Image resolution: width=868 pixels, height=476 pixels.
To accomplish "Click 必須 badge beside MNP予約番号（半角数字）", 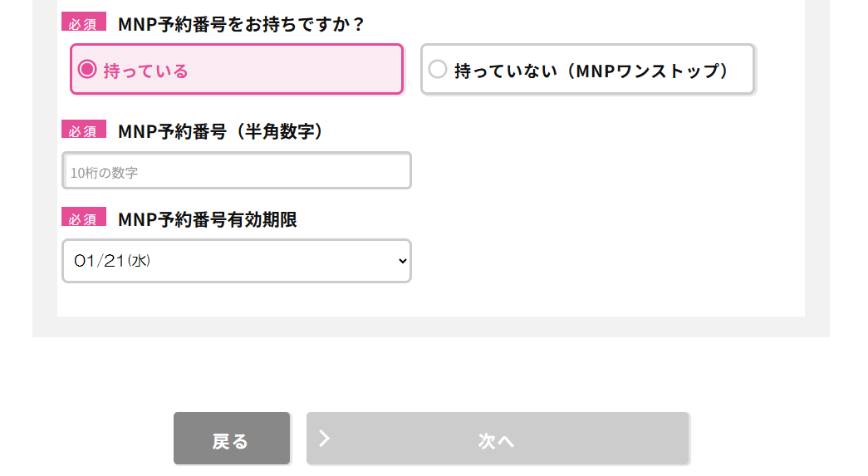I will click(x=83, y=130).
